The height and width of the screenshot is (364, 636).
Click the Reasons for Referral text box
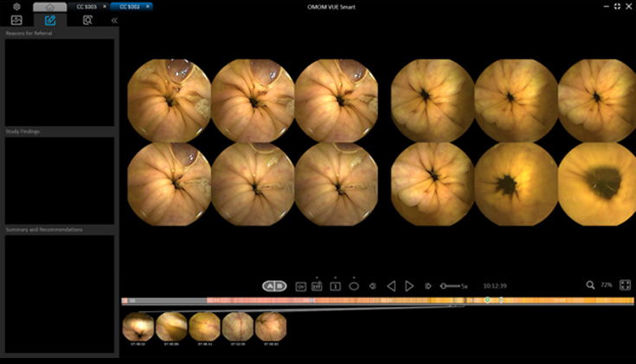59,81
